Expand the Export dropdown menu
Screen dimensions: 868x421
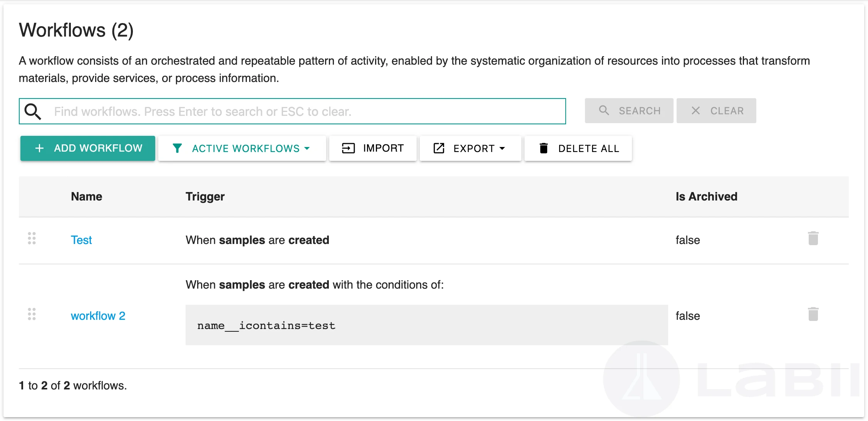coord(470,148)
